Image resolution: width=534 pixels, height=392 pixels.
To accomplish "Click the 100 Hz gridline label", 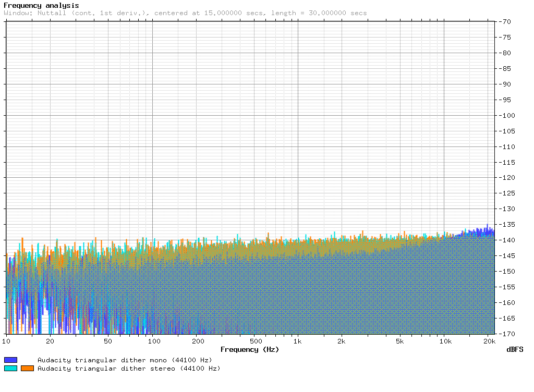I will (153, 341).
